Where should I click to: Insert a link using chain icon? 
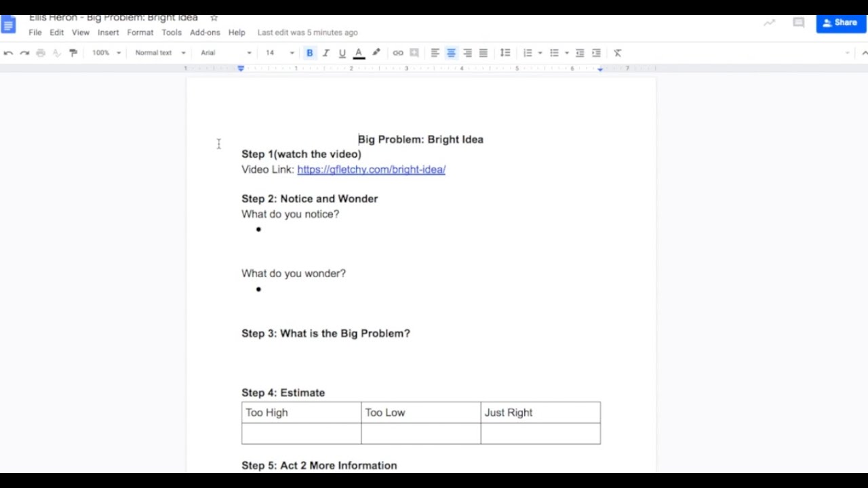398,53
